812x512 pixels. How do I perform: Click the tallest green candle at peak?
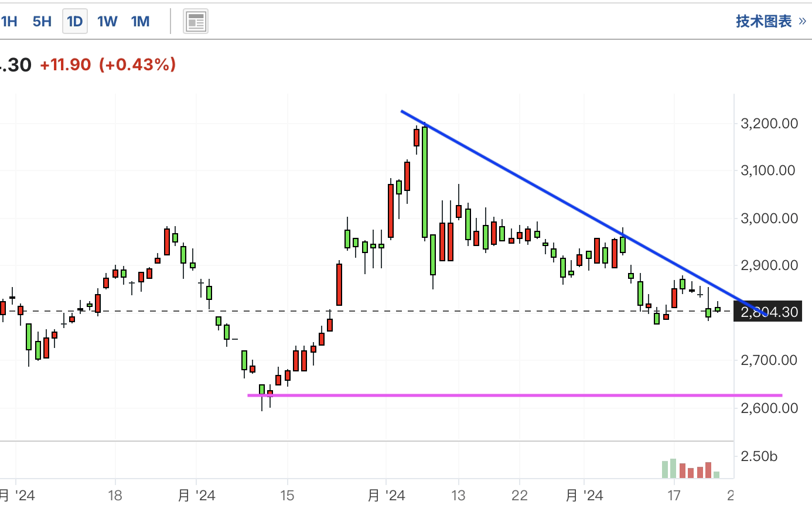425,182
